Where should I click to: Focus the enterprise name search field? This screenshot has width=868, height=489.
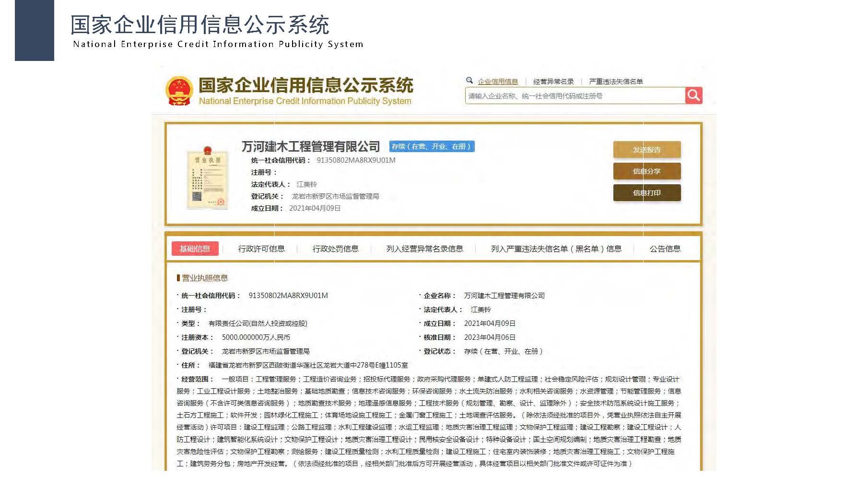[x=575, y=96]
